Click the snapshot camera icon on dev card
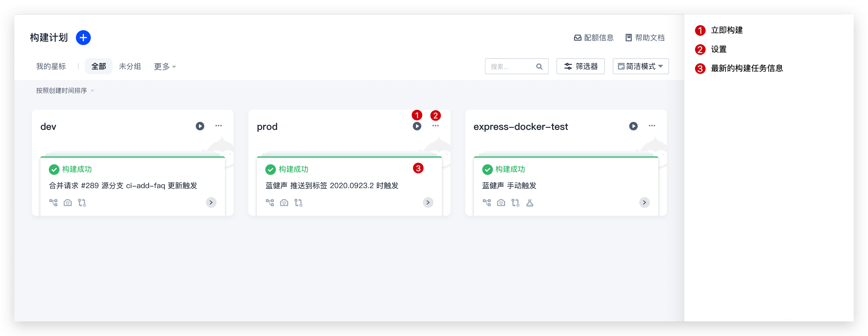 [x=67, y=203]
